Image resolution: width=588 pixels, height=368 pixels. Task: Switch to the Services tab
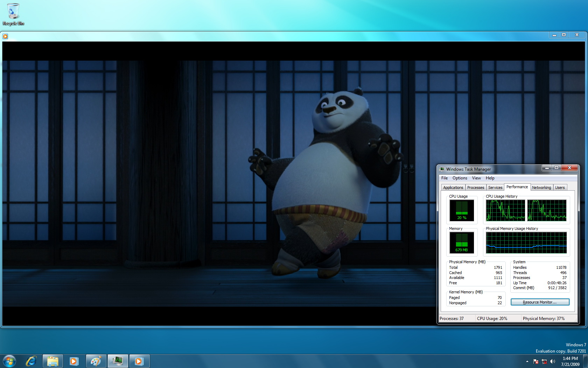pyautogui.click(x=495, y=188)
